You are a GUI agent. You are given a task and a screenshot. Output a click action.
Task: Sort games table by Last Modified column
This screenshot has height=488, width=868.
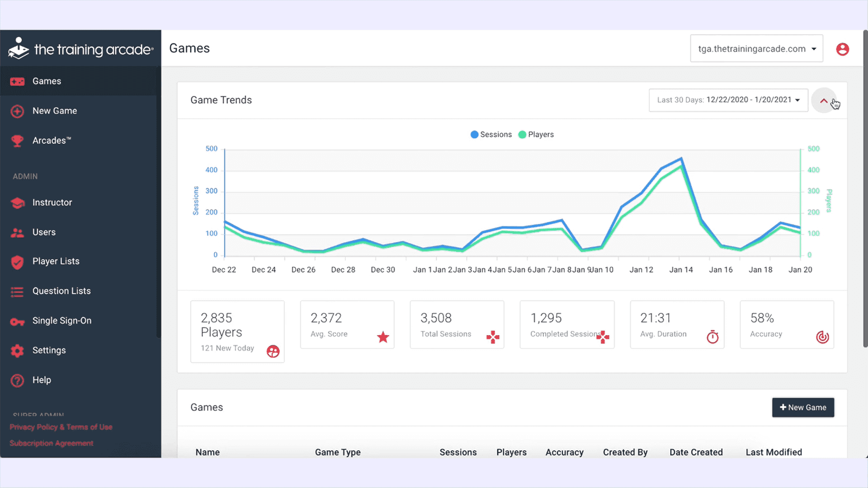pos(774,452)
